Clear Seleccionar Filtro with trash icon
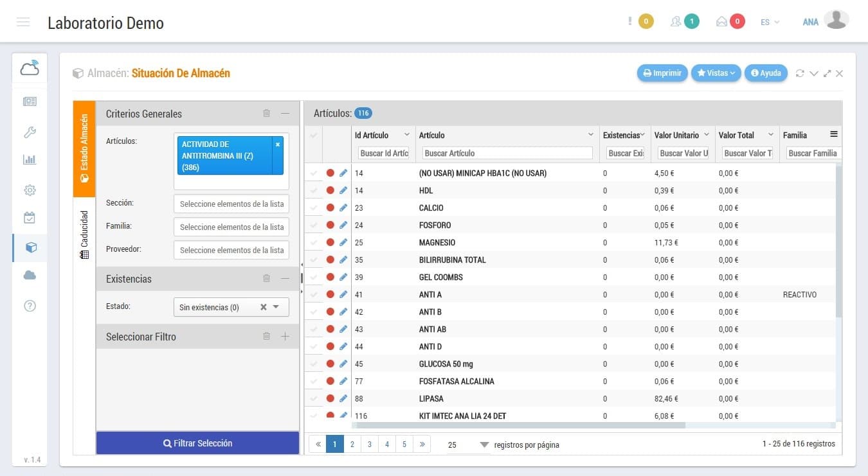The height and width of the screenshot is (476, 868). tap(266, 336)
